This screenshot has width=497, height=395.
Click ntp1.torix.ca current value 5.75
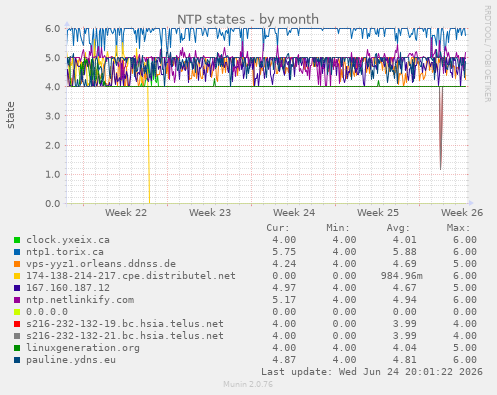point(284,252)
